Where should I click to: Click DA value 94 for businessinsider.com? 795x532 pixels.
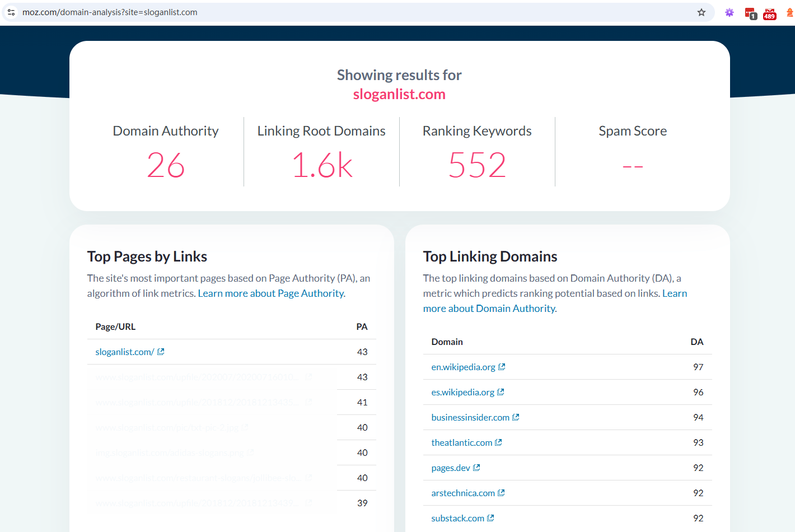pos(698,417)
